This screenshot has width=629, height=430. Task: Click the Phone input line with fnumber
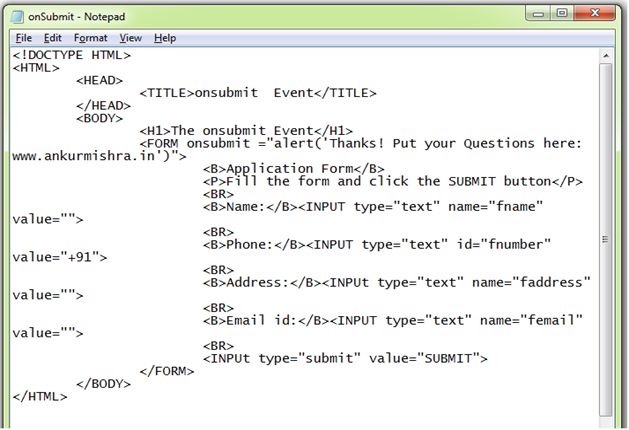point(377,245)
